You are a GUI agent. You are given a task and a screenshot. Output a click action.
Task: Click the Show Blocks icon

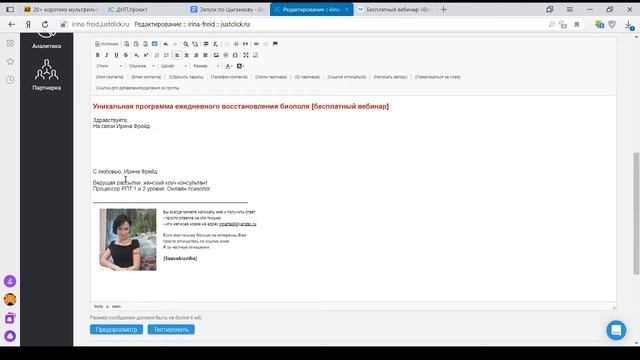click(x=256, y=55)
